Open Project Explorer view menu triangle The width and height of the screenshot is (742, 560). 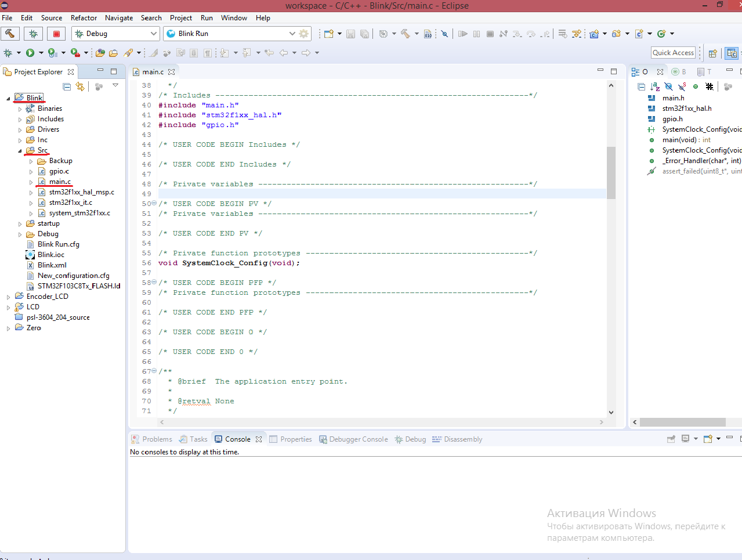coord(115,86)
